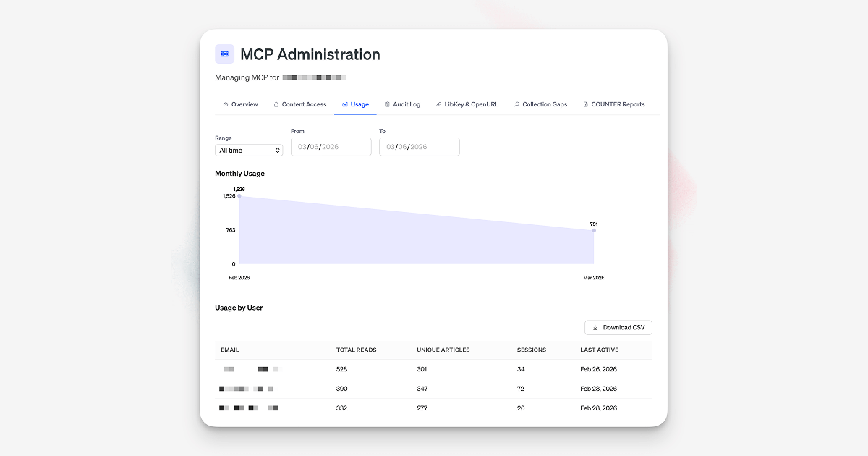Switch to the Audit Log tab
This screenshot has height=456, width=868.
402,104
